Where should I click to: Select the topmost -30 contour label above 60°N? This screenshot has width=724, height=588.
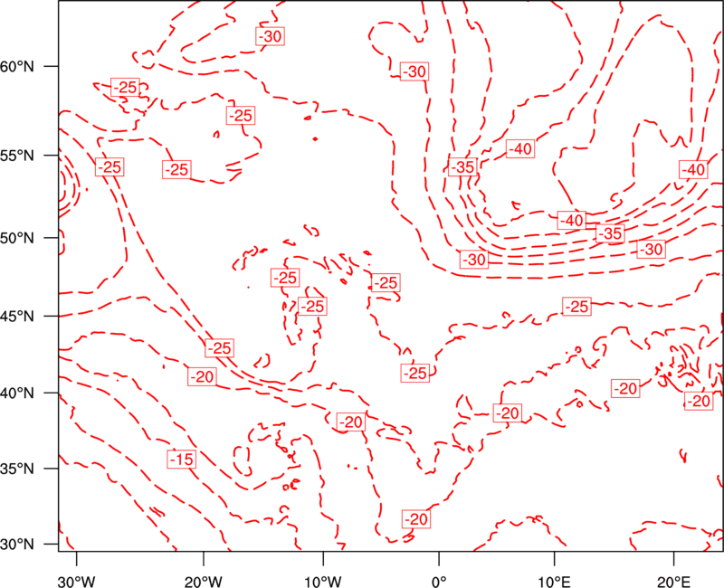coord(270,36)
